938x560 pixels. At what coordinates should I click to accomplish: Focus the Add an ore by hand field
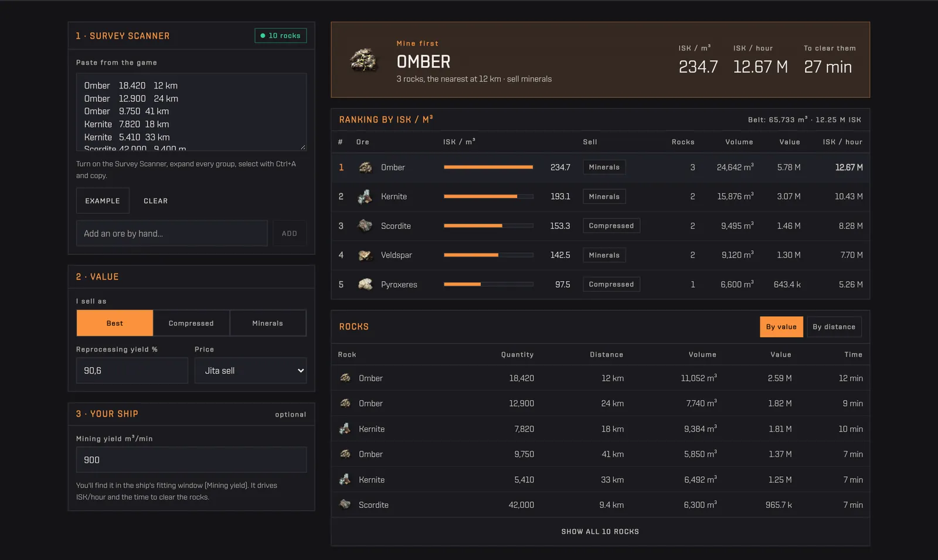click(172, 233)
